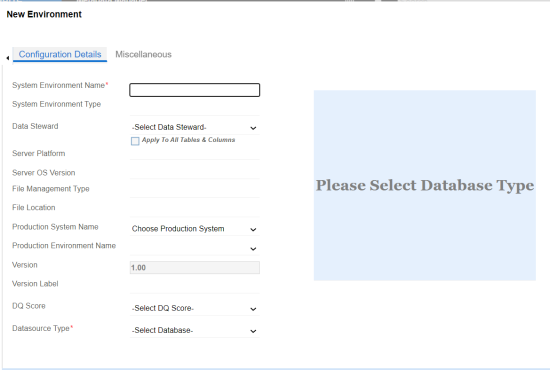Screen dimensions: 550x370
Task: Open the Choose Production System dropdown
Action: pyautogui.click(x=195, y=229)
